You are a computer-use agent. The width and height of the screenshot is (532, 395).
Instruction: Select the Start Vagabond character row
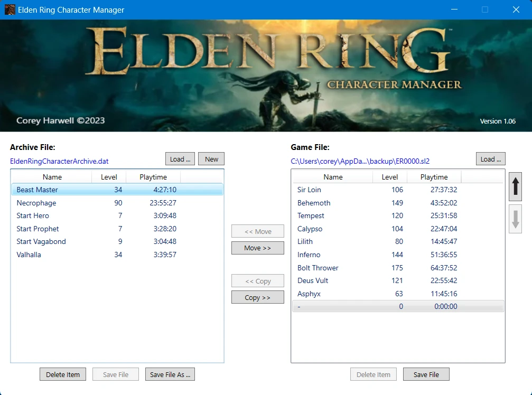point(117,241)
